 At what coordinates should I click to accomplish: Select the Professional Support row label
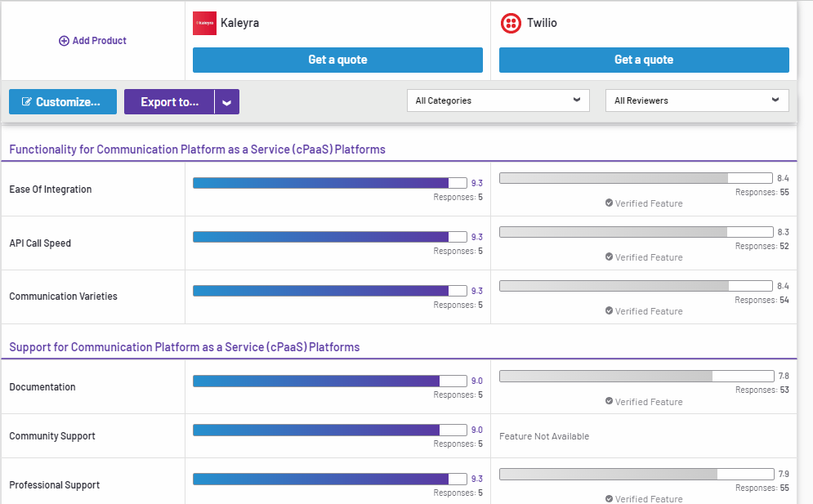pyautogui.click(x=54, y=485)
